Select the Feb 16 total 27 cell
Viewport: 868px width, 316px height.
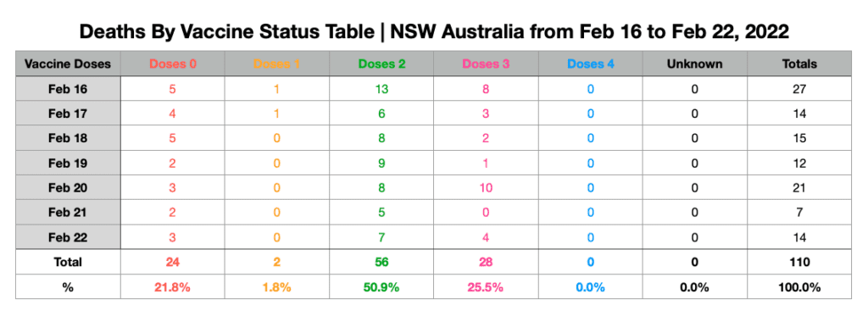[799, 89]
